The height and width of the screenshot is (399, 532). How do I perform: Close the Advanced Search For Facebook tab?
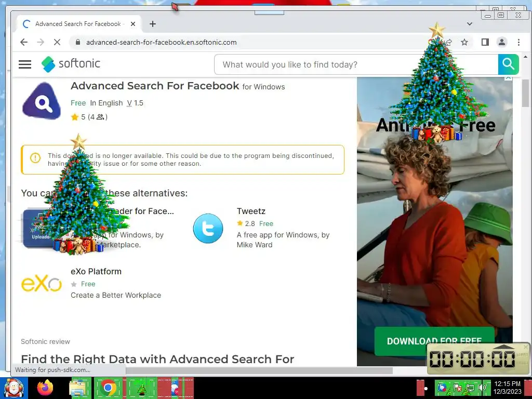click(x=133, y=24)
